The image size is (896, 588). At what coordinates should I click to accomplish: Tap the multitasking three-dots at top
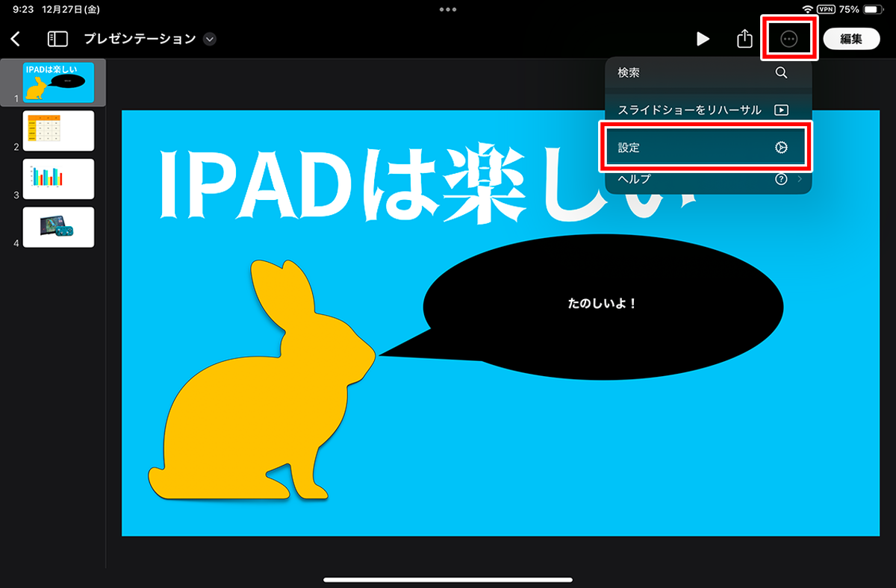448,9
